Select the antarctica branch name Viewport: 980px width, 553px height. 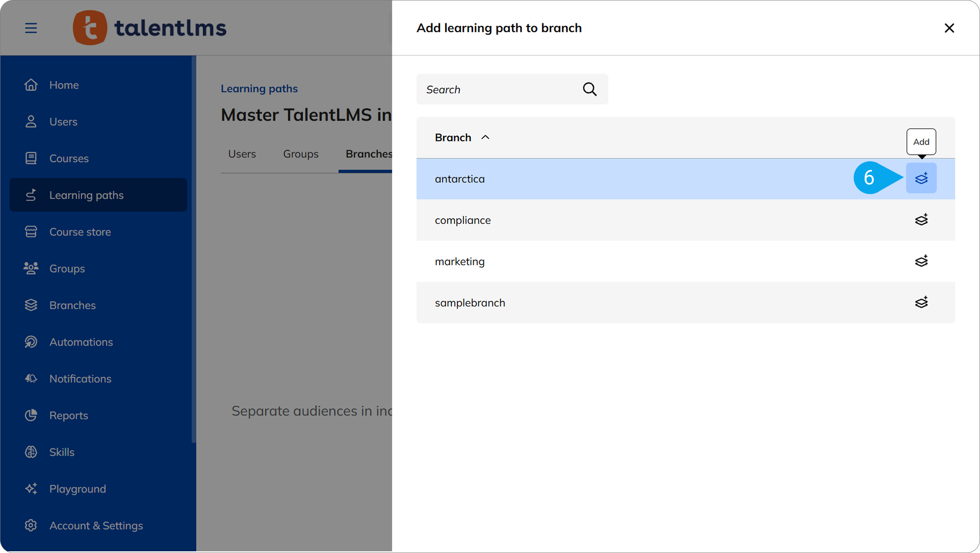tap(460, 179)
